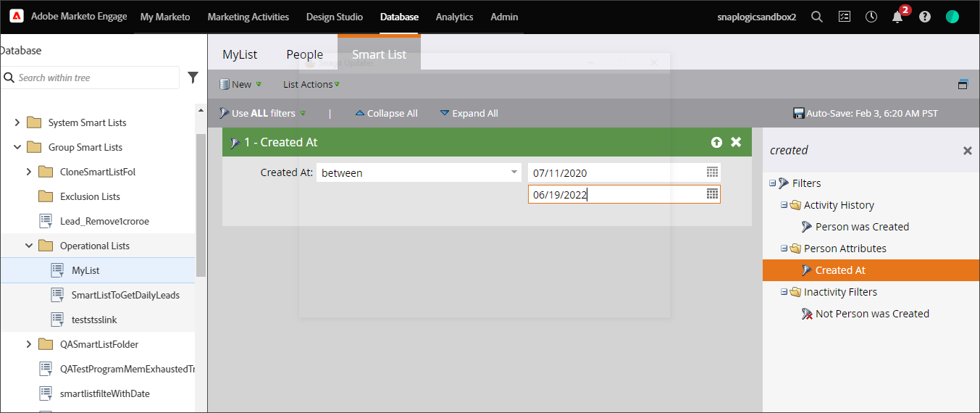The width and height of the screenshot is (980, 413).
Task: Select Person was Created filter
Action: pos(862,227)
